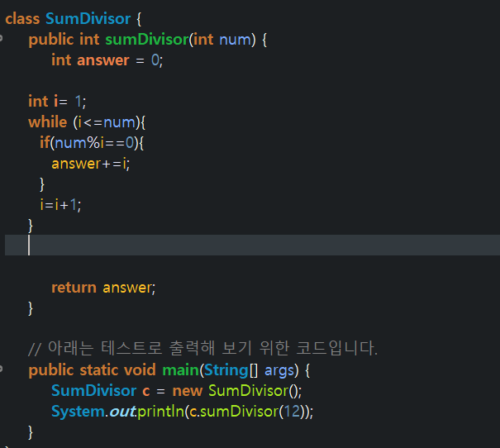Click the 'main' method name

tap(181, 370)
